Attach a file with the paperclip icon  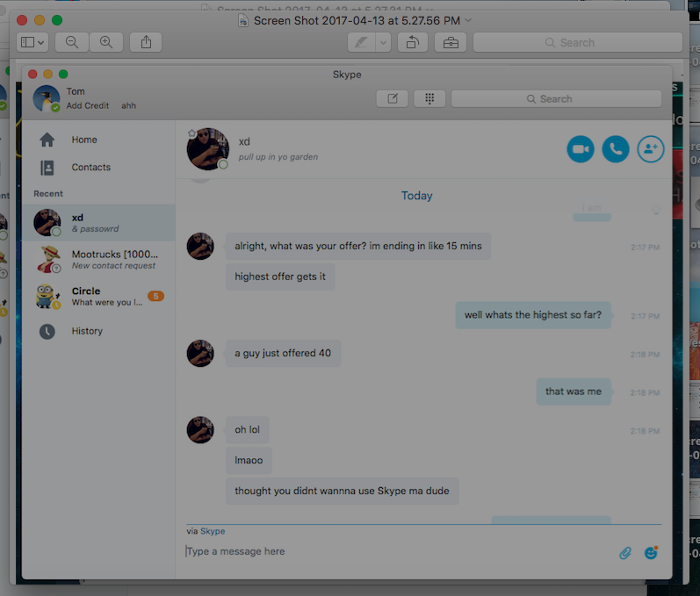point(625,553)
